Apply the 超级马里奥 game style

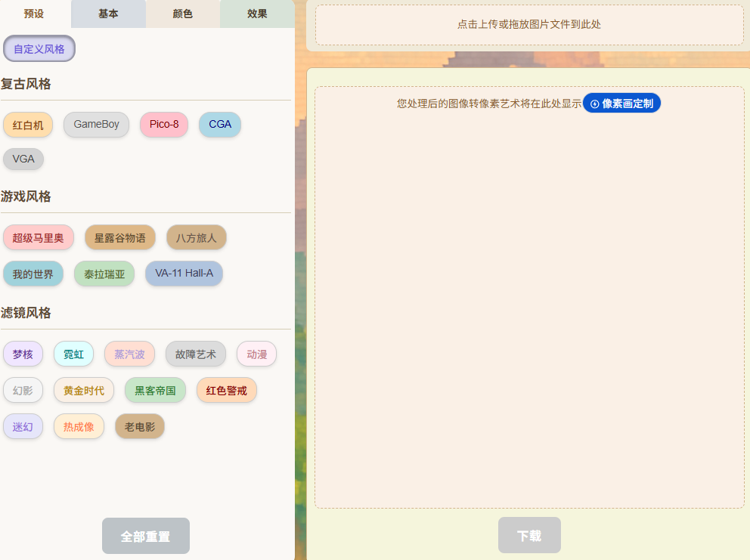tap(39, 237)
